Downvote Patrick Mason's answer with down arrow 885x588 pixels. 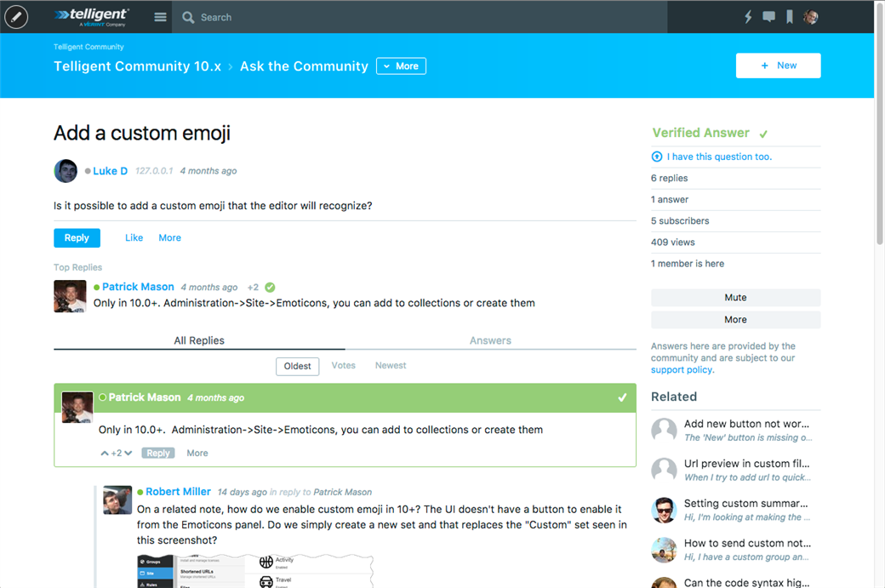(x=128, y=454)
